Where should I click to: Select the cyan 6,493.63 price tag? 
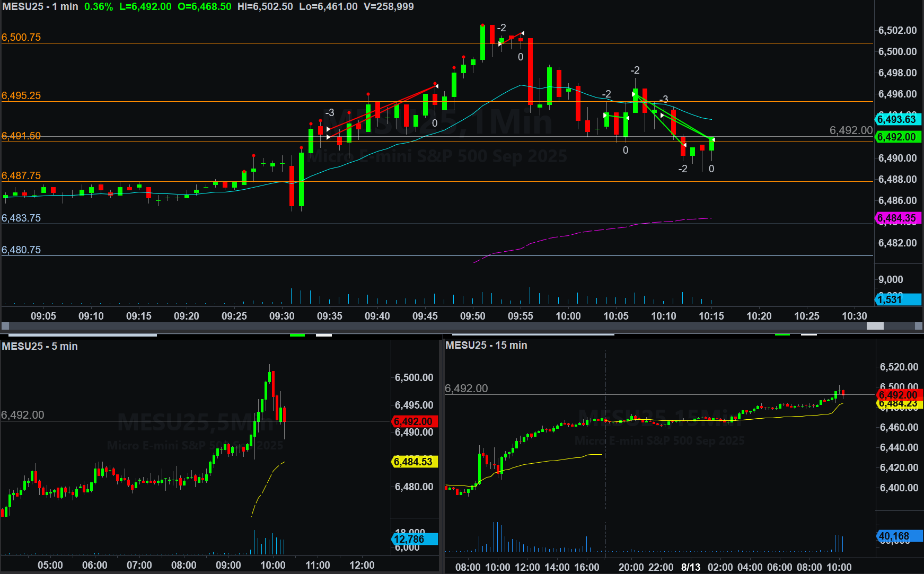tap(897, 119)
